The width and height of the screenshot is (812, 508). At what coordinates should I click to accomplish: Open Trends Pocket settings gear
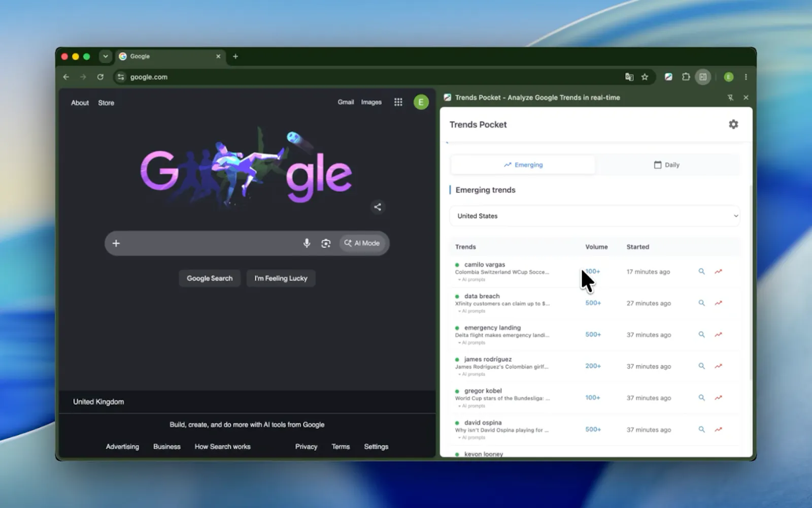pyautogui.click(x=733, y=124)
